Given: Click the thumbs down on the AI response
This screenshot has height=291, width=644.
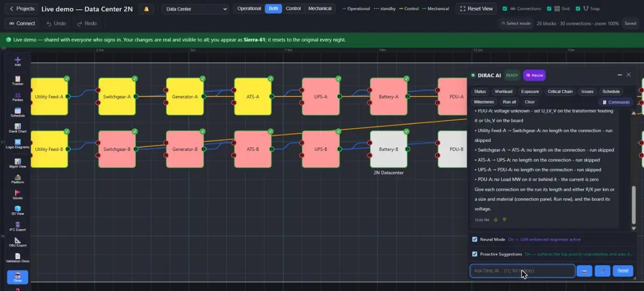Looking at the screenshot, I should (504, 219).
